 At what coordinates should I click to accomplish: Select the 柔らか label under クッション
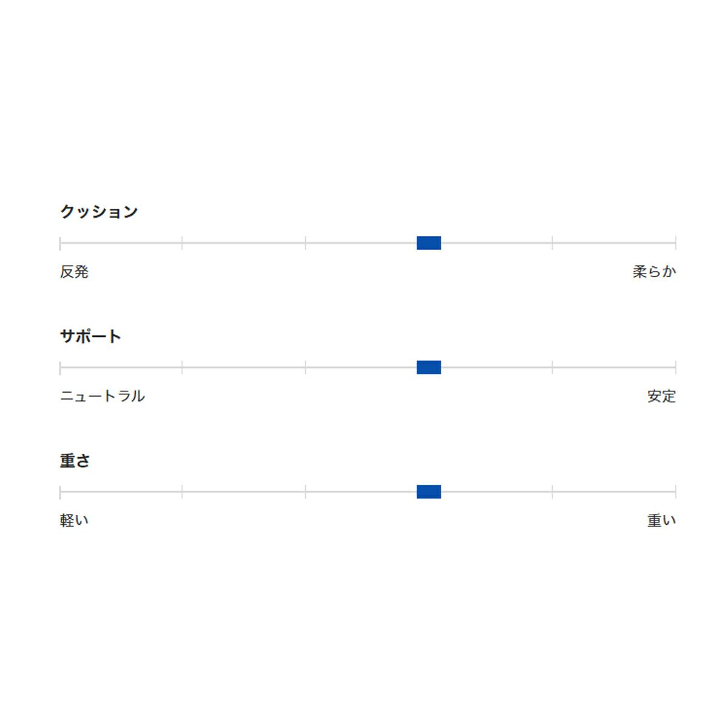(654, 272)
